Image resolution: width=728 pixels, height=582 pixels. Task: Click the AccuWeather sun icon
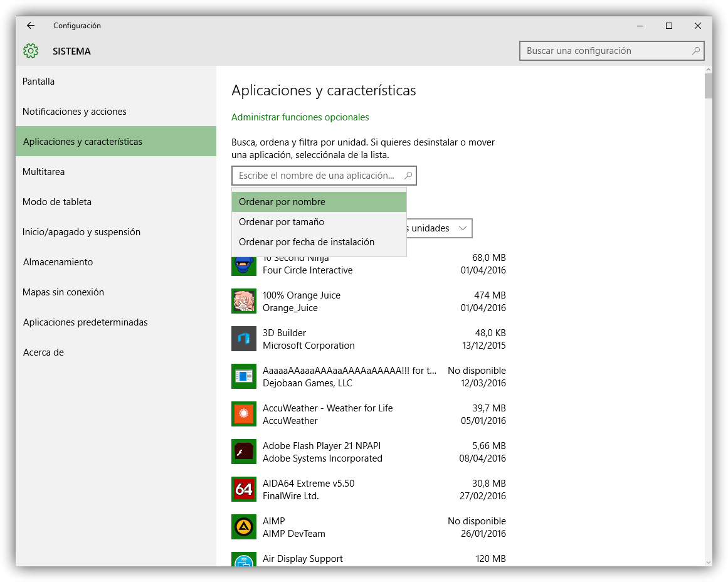[x=244, y=415]
